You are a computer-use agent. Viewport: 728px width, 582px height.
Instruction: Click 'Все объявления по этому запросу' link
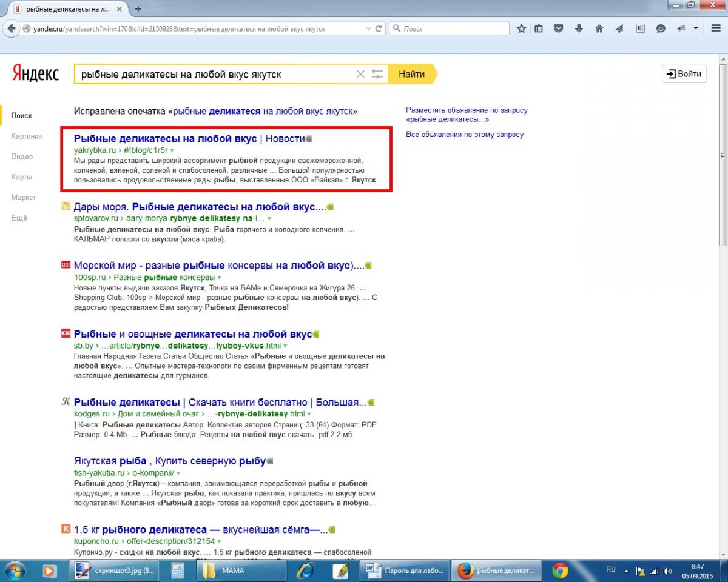point(465,135)
